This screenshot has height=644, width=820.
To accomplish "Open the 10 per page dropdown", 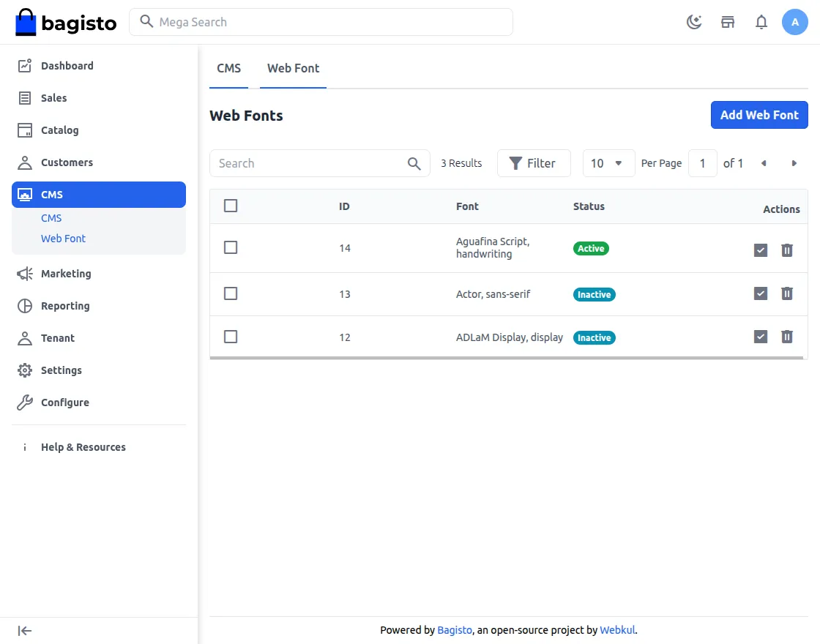I will tap(608, 163).
